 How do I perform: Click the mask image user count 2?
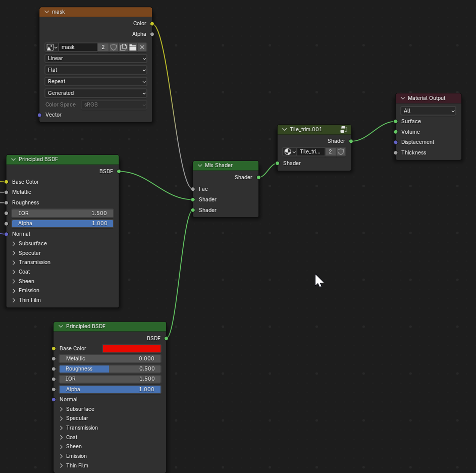click(103, 47)
